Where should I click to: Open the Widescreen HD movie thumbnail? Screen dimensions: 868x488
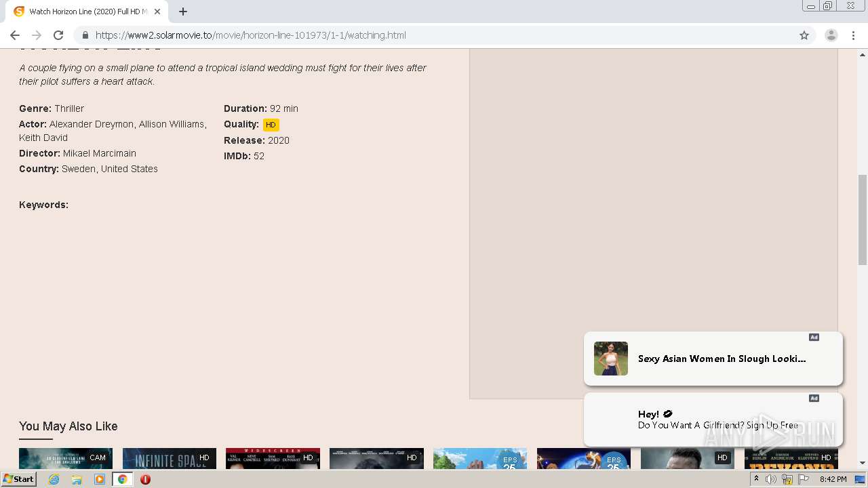pos(273,458)
